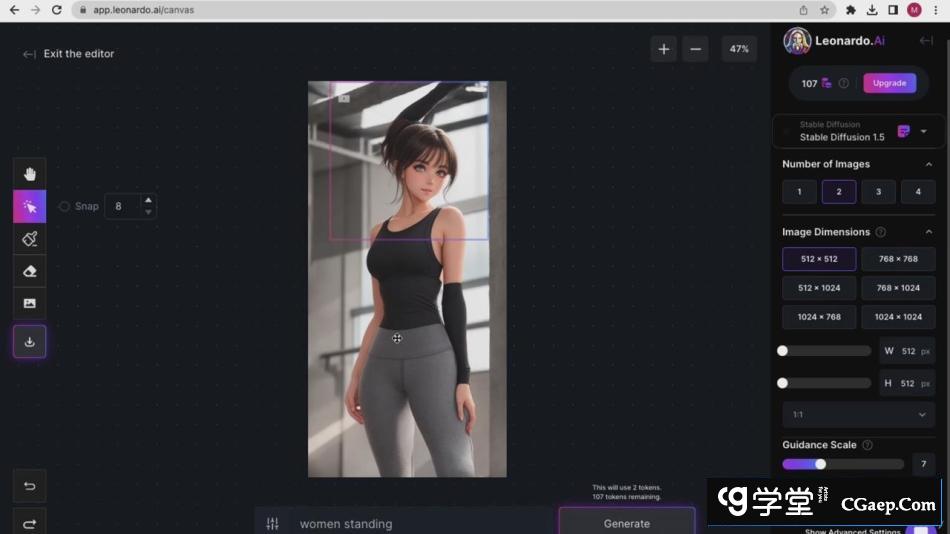950x534 pixels.
Task: Click the Generate button
Action: 626,522
